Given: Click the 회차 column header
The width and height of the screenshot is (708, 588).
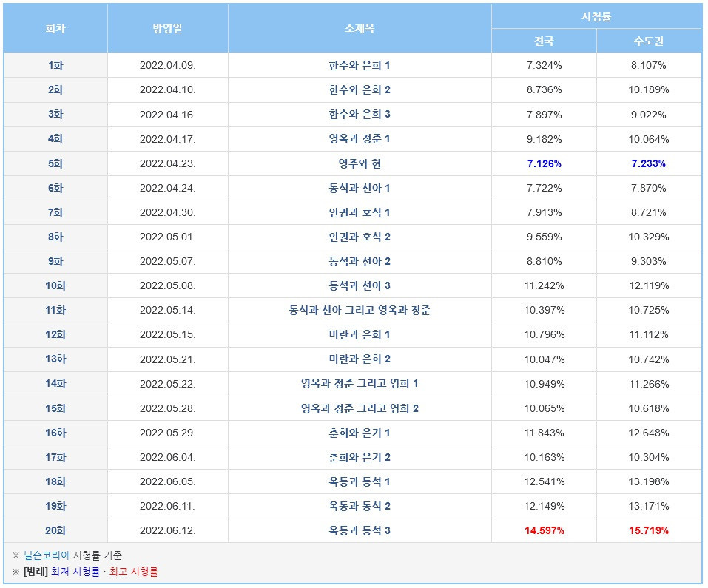Looking at the screenshot, I should [55, 28].
